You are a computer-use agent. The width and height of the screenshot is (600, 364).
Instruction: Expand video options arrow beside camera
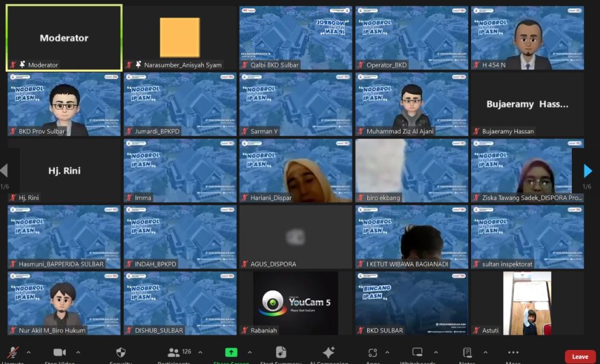coord(78,352)
